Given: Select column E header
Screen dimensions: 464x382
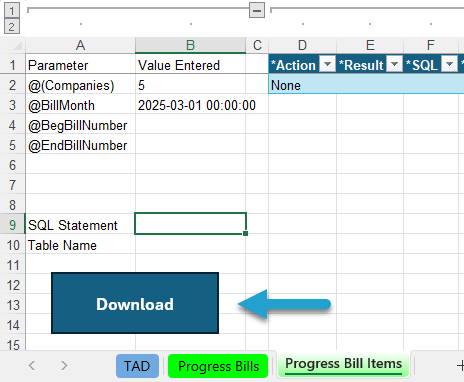Looking at the screenshot, I should pos(370,45).
